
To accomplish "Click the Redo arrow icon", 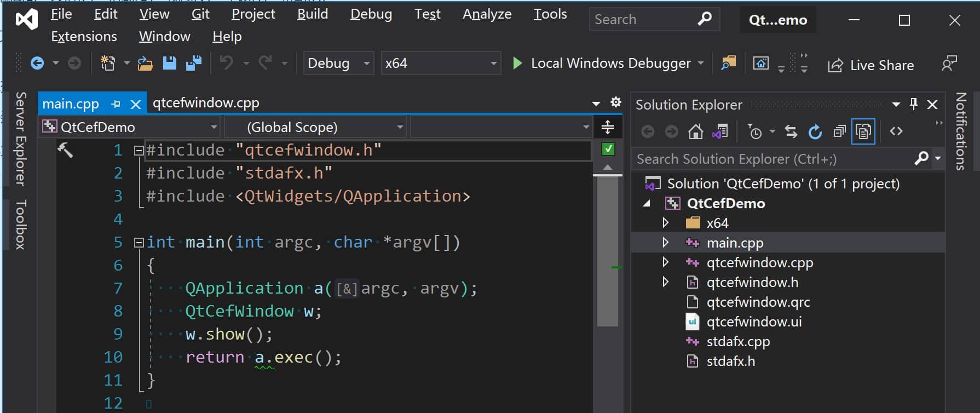I will pos(266,63).
